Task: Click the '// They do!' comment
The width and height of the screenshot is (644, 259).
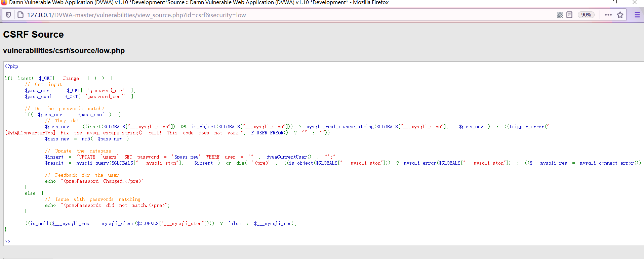Action: click(62, 121)
